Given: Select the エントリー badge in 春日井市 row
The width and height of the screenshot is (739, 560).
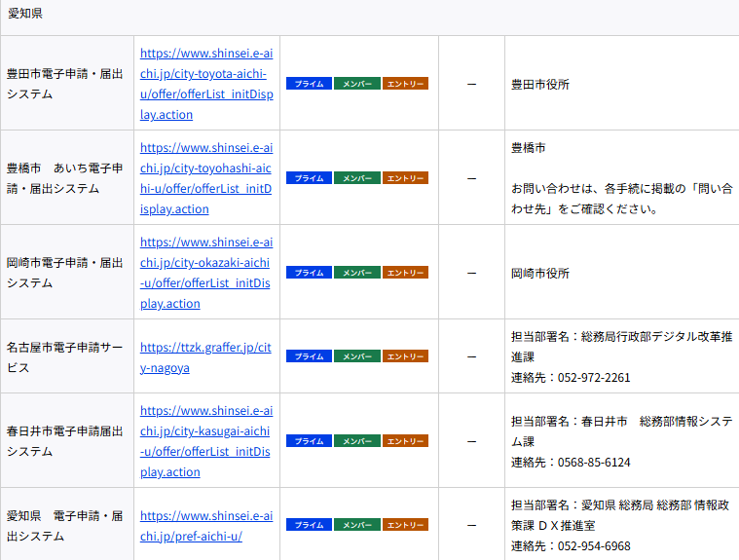Looking at the screenshot, I should click(405, 441).
